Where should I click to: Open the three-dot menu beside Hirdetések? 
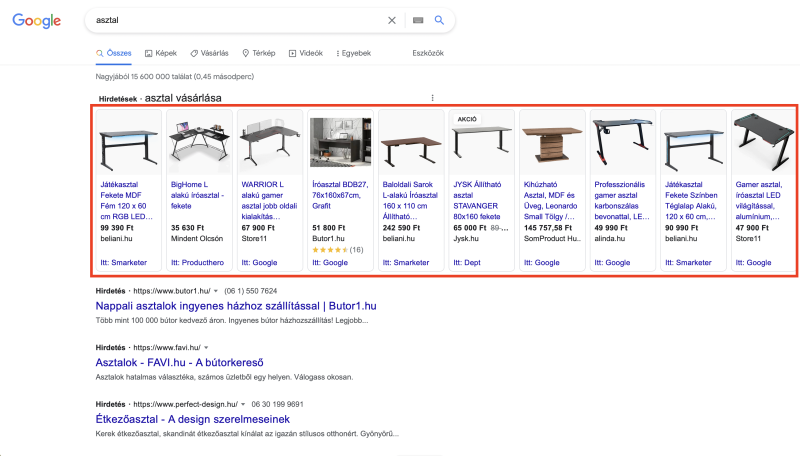coord(432,98)
